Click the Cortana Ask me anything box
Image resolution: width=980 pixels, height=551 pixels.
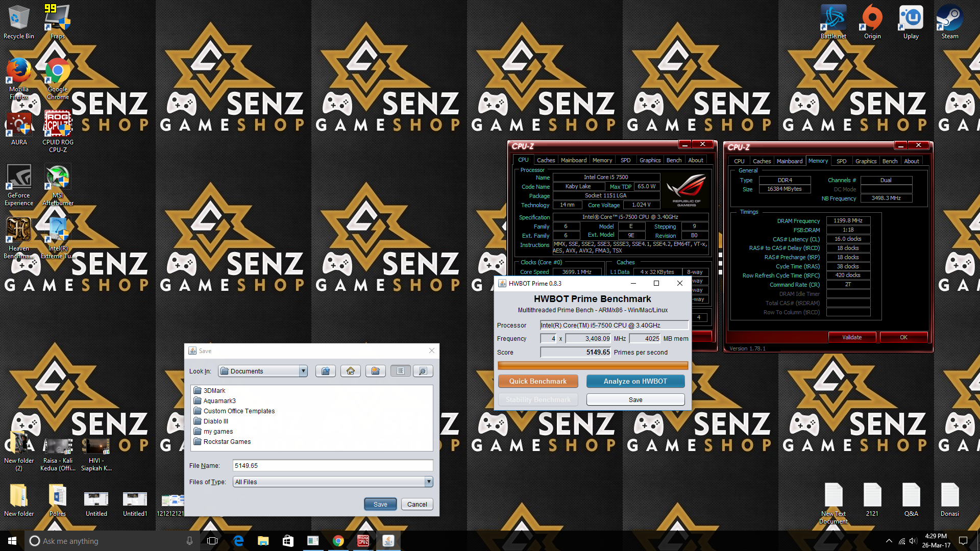111,541
